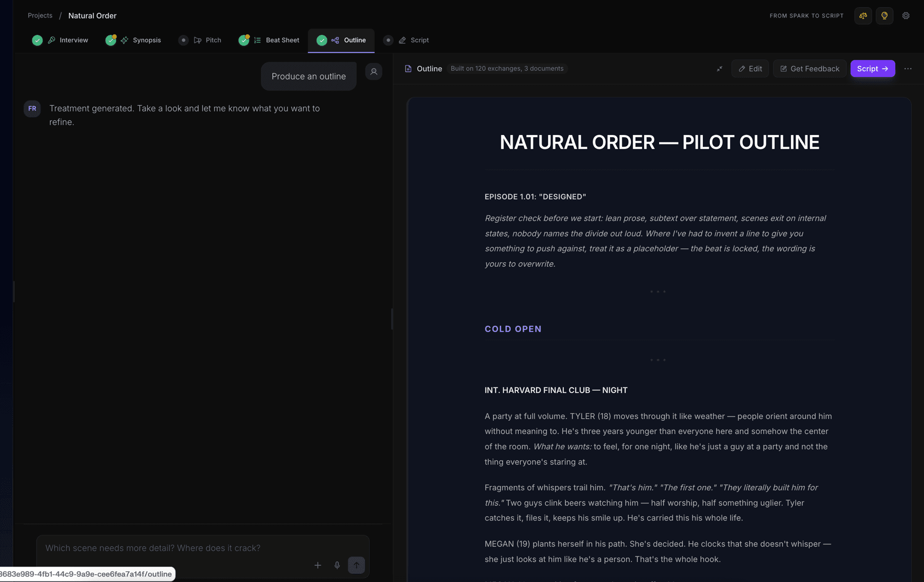Click Get Feedback button

point(810,68)
